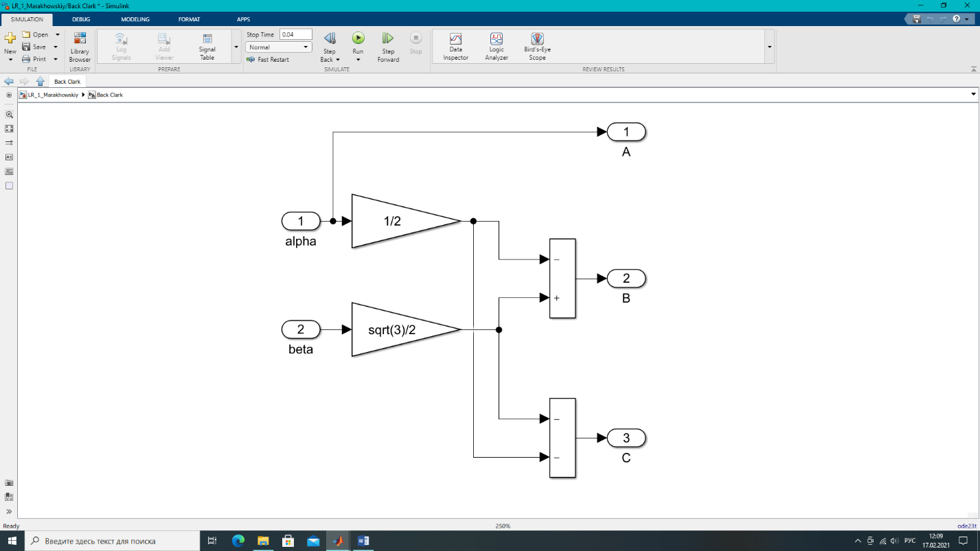Open the Library Browser
Viewport: 980px width, 551px height.
(80, 47)
